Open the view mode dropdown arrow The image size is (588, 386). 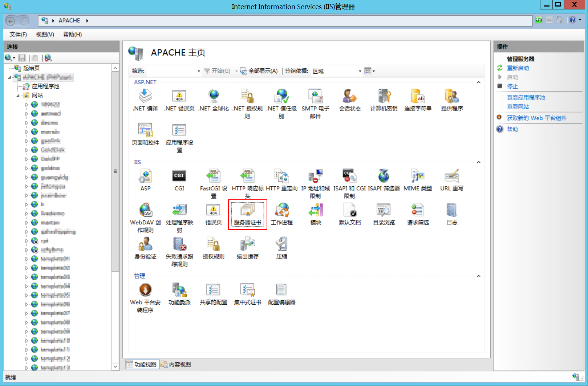[x=374, y=71]
